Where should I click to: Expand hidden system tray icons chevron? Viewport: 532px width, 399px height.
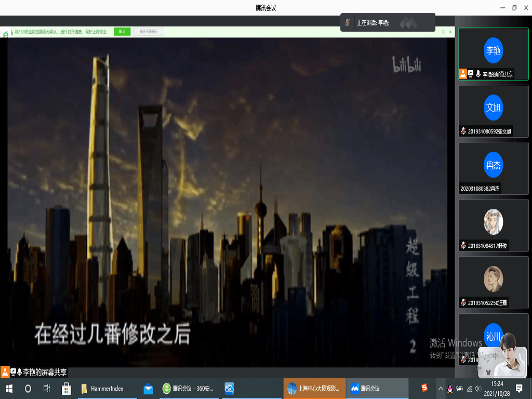[x=441, y=389]
